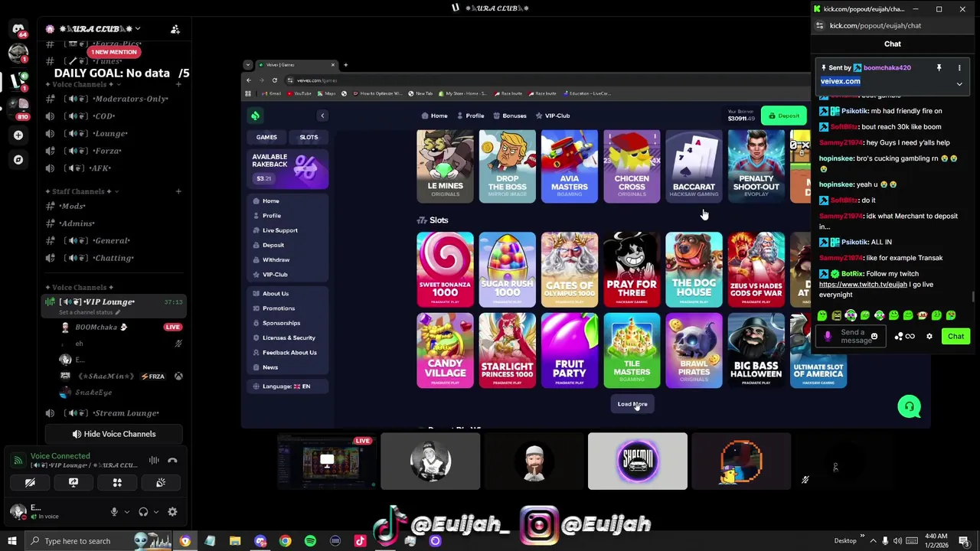Join the AFK voice channel

click(113, 168)
